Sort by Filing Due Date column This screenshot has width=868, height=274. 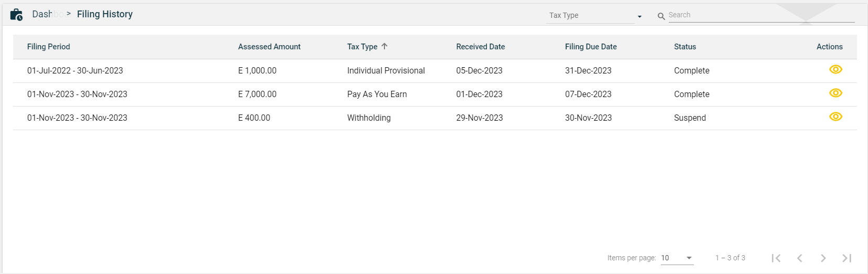pos(591,47)
